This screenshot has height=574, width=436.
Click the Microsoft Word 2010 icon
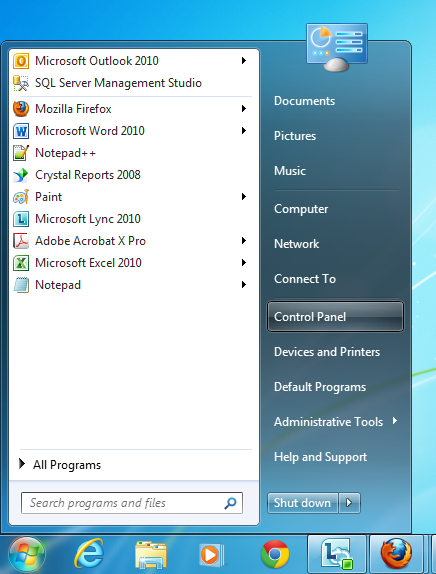[21, 131]
